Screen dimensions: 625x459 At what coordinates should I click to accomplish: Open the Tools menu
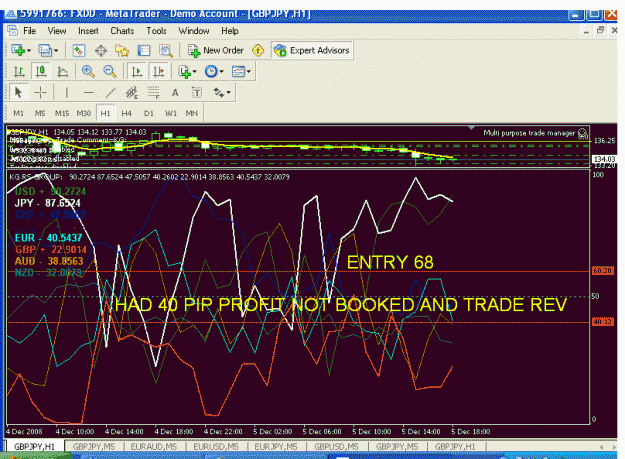[156, 31]
